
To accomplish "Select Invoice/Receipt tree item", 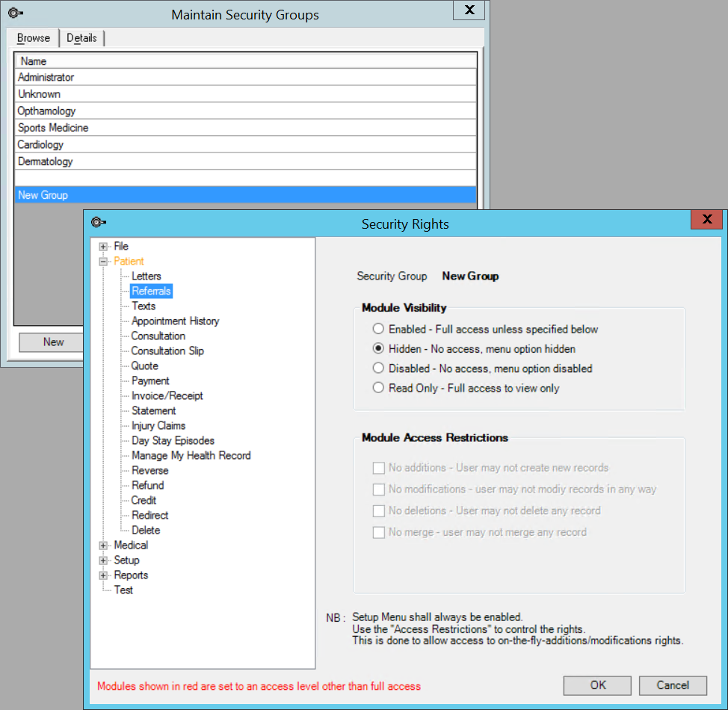I will tap(167, 395).
